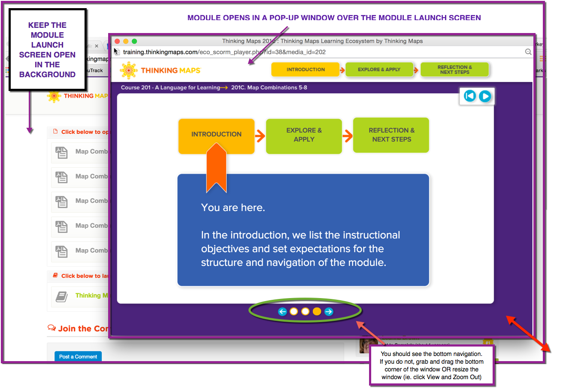The height and width of the screenshot is (392, 566).
Task: Open the EXPLORE & APPLY tab in the popup header
Action: (x=379, y=69)
